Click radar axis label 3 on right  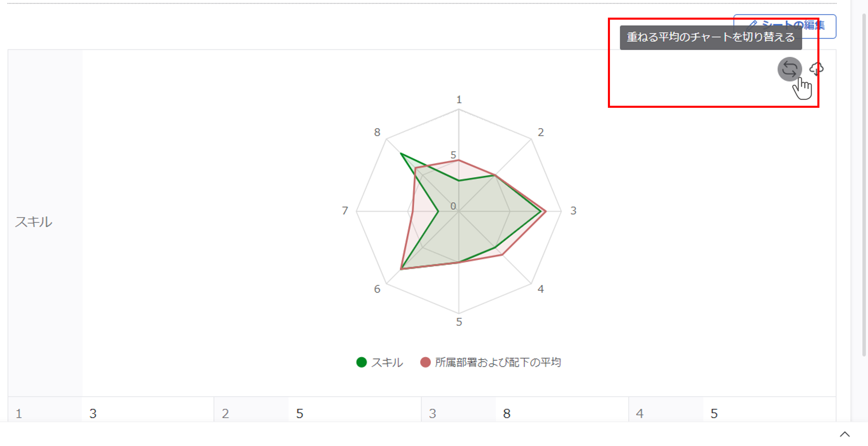[573, 211]
